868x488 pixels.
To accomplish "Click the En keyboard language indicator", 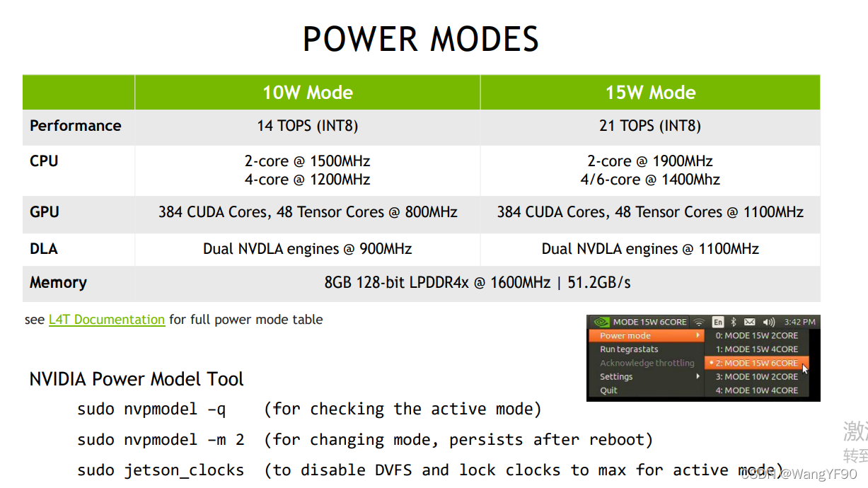I will pos(718,322).
